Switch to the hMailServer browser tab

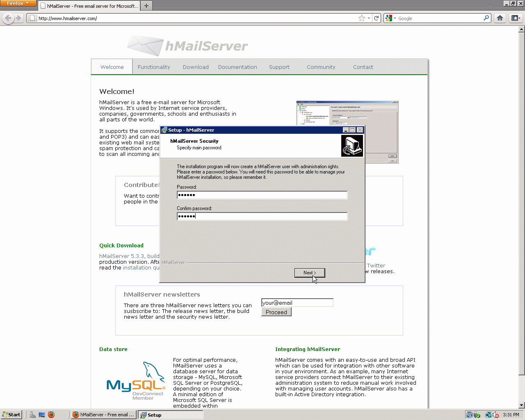[89, 6]
